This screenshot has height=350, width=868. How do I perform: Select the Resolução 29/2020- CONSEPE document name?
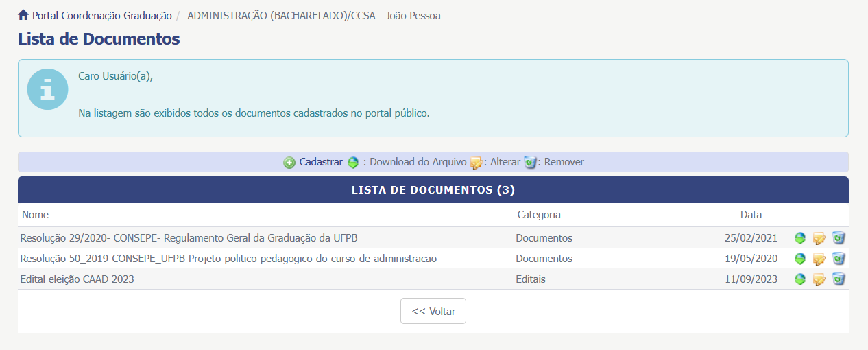point(189,238)
